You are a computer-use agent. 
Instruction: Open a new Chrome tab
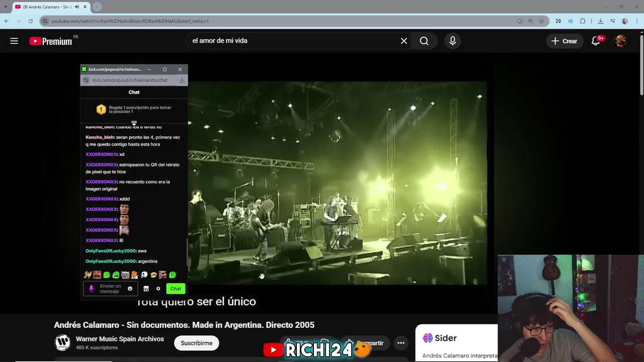(97, 7)
